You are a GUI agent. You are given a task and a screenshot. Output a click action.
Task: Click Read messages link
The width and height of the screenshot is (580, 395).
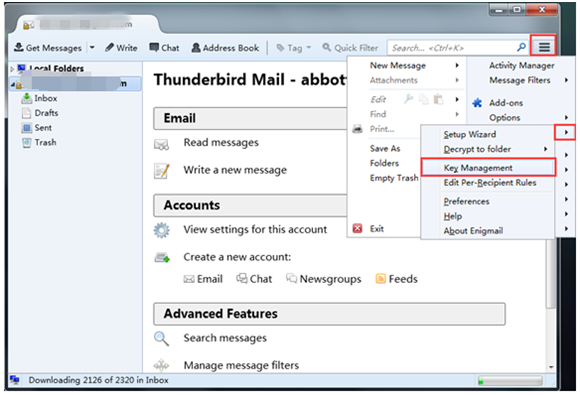[x=221, y=142]
